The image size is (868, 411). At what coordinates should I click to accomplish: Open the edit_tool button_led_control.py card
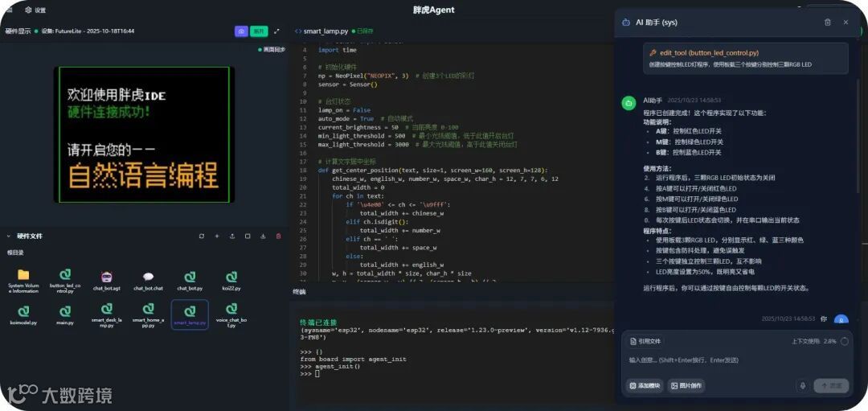[x=746, y=58]
